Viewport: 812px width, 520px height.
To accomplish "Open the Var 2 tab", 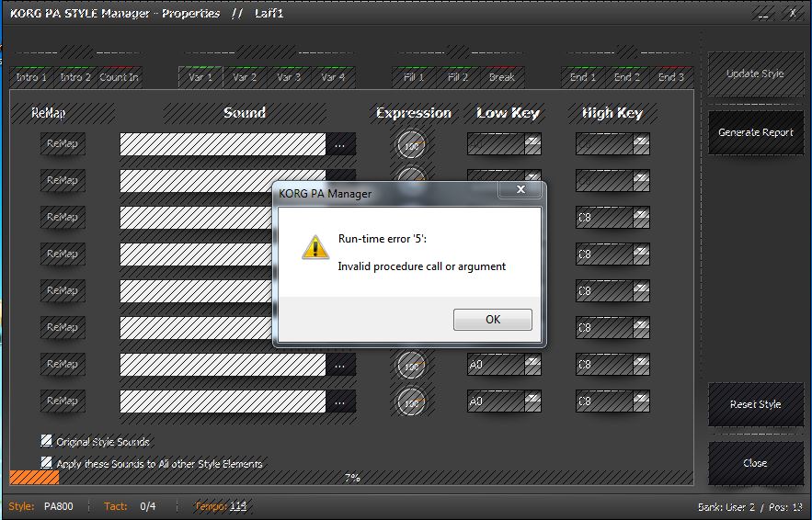I will click(x=245, y=77).
